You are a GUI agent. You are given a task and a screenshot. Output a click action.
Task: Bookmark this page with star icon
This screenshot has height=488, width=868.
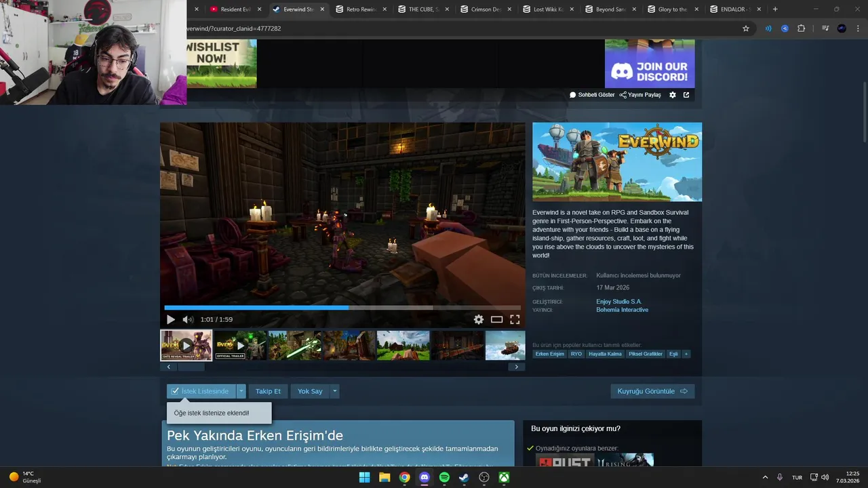746,28
